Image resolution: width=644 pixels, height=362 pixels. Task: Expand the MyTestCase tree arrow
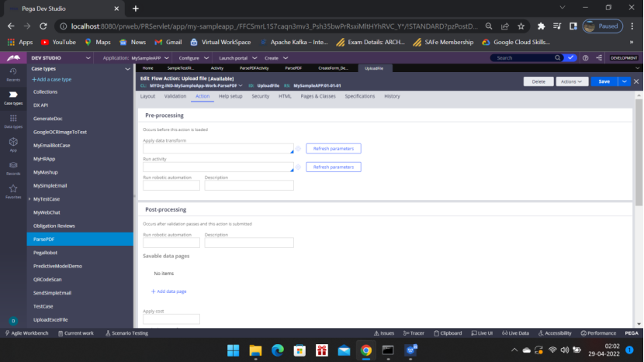click(29, 199)
